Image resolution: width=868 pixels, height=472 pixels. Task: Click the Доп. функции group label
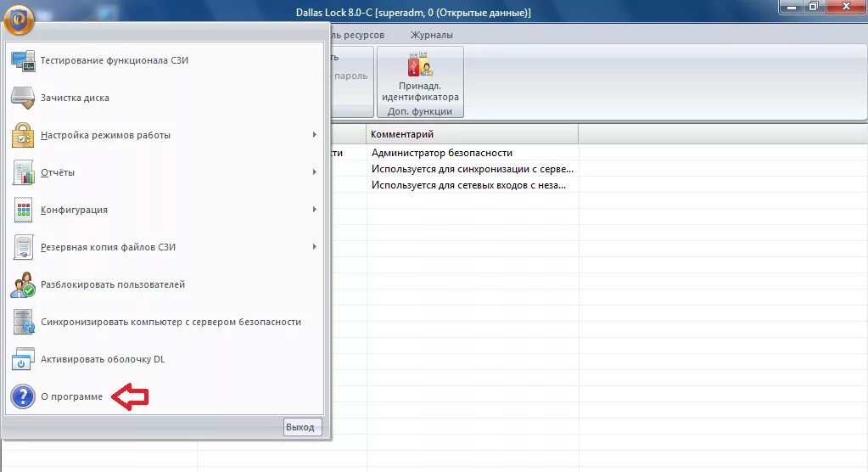pyautogui.click(x=420, y=111)
